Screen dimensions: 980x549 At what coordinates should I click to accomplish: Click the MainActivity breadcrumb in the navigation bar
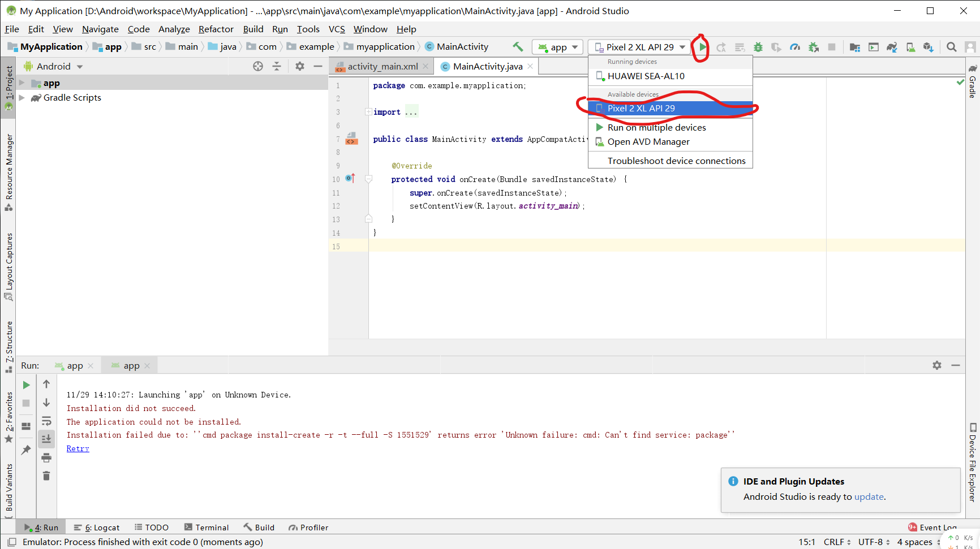(x=457, y=46)
